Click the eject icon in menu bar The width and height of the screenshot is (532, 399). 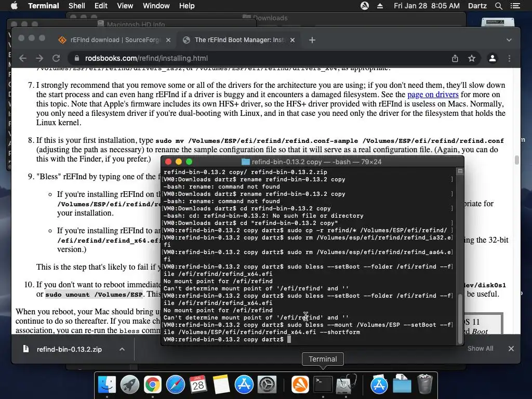point(380,6)
